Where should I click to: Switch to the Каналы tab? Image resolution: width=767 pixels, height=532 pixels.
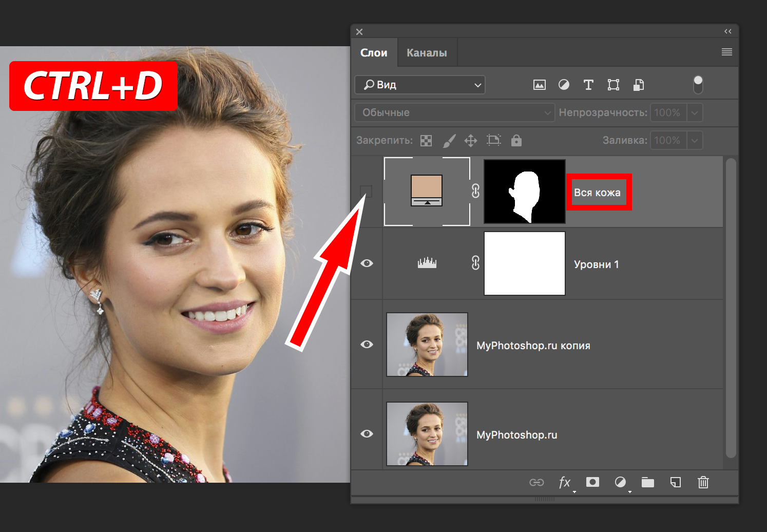pyautogui.click(x=426, y=52)
